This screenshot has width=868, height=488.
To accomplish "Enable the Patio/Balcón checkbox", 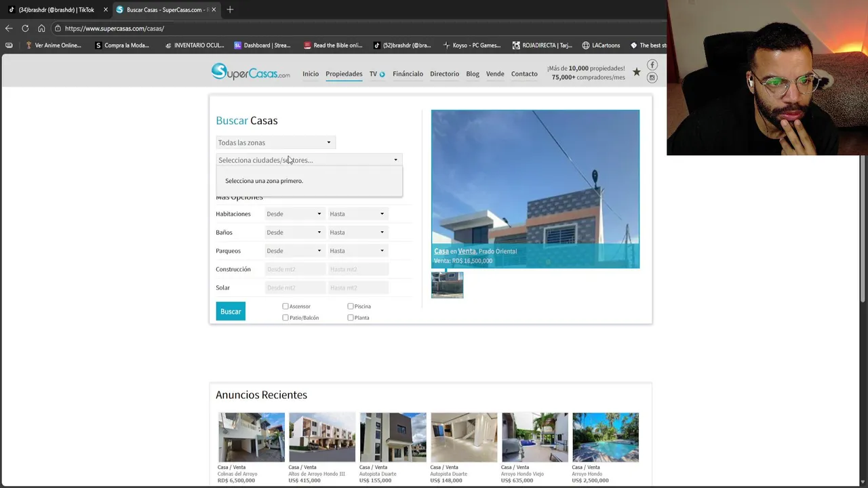I will point(285,317).
